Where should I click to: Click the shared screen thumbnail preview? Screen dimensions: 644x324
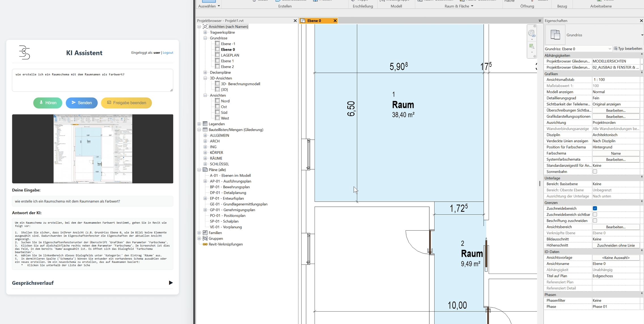coord(92,149)
